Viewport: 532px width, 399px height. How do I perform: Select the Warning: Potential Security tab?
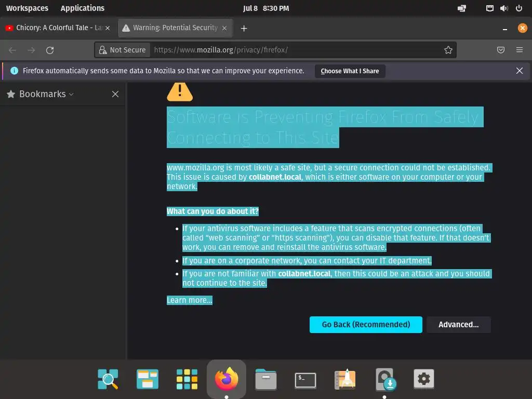[175, 28]
